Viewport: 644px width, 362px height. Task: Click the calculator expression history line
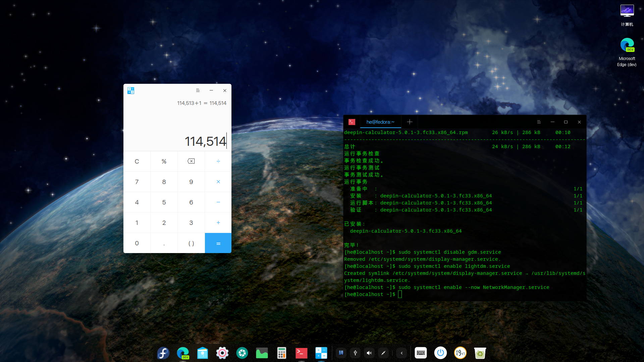tap(202, 103)
